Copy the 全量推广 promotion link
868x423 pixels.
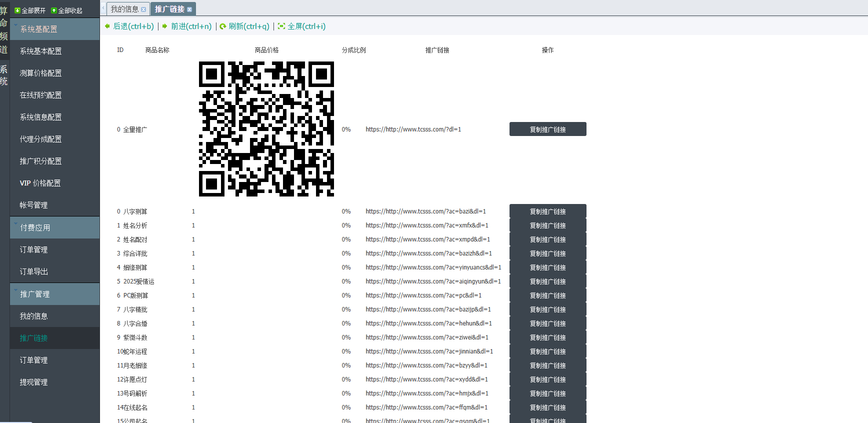click(547, 129)
